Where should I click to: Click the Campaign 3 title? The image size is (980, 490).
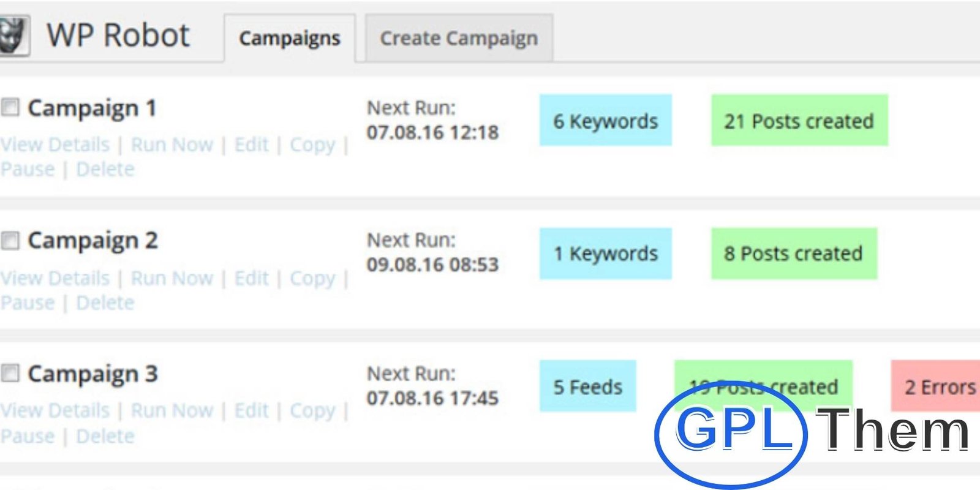tap(92, 373)
